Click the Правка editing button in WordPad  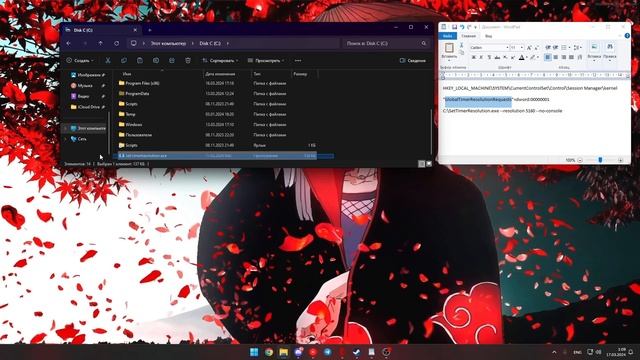(x=610, y=51)
